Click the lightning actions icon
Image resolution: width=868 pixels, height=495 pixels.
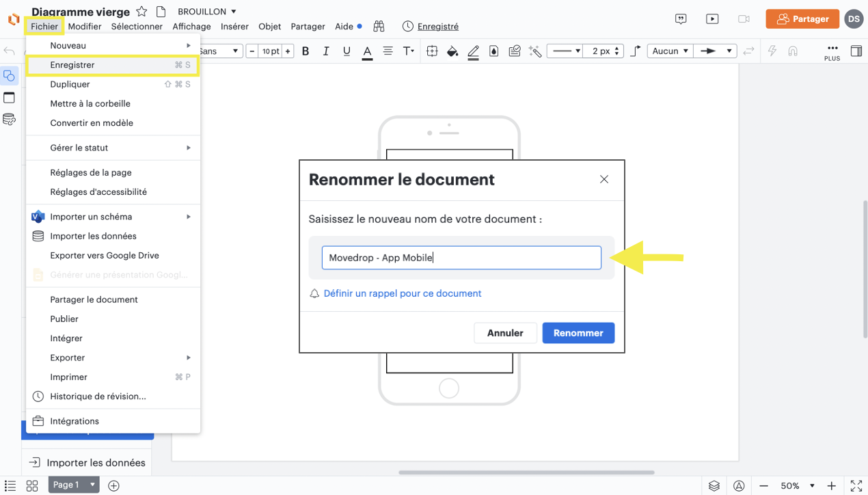[772, 51]
